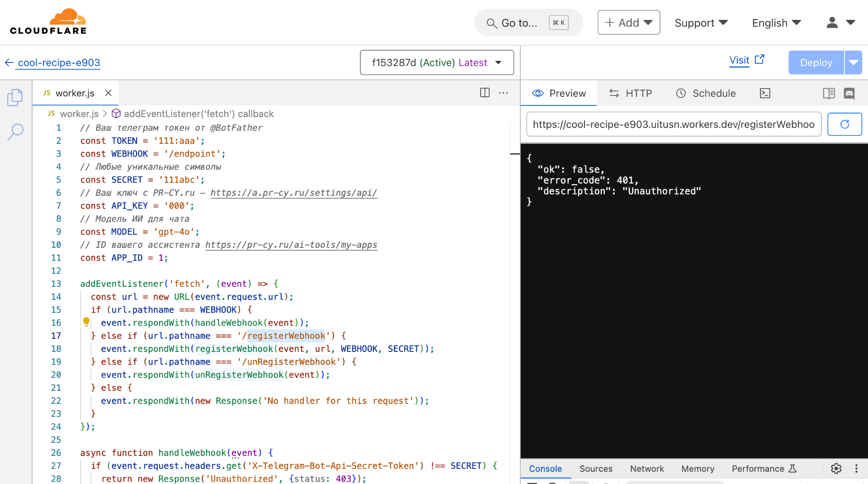Click the 'gpt-4o' model value
Image resolution: width=868 pixels, height=484 pixels.
point(175,232)
